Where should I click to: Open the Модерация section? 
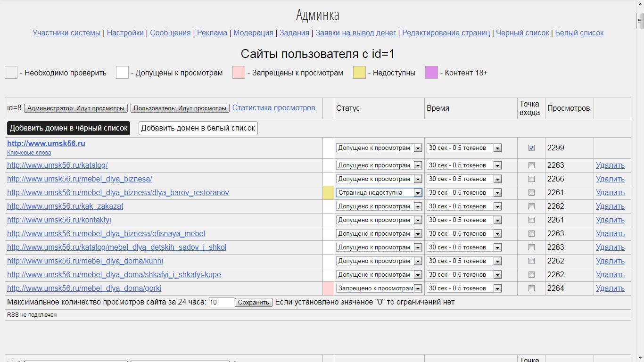click(x=254, y=33)
